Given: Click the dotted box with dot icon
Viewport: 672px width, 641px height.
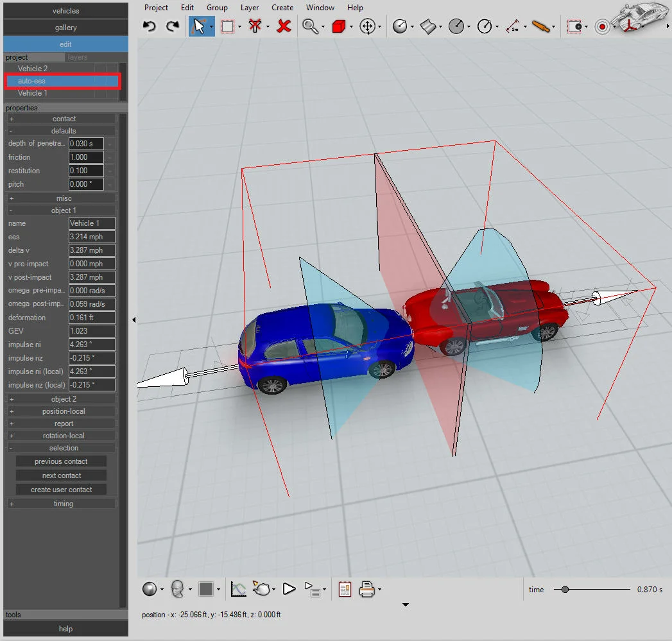Looking at the screenshot, I should pyautogui.click(x=574, y=26).
